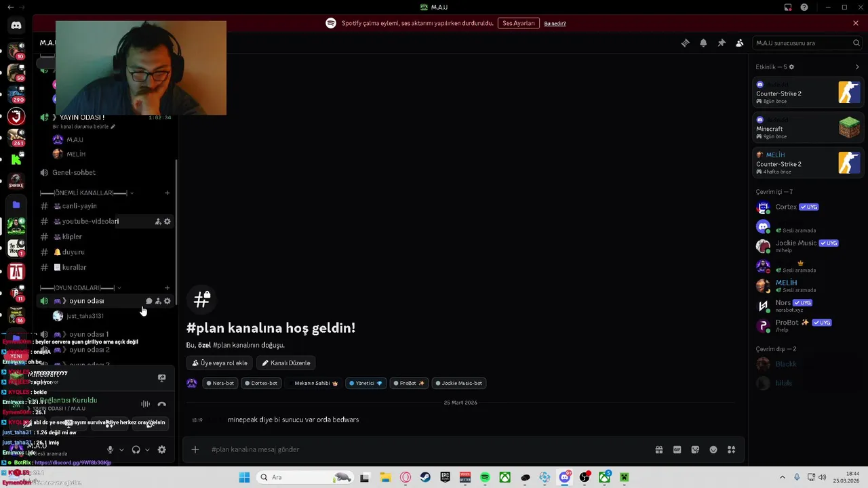The image size is (868, 488).
Task: Open the Bu nedir? link
Action: point(555,23)
